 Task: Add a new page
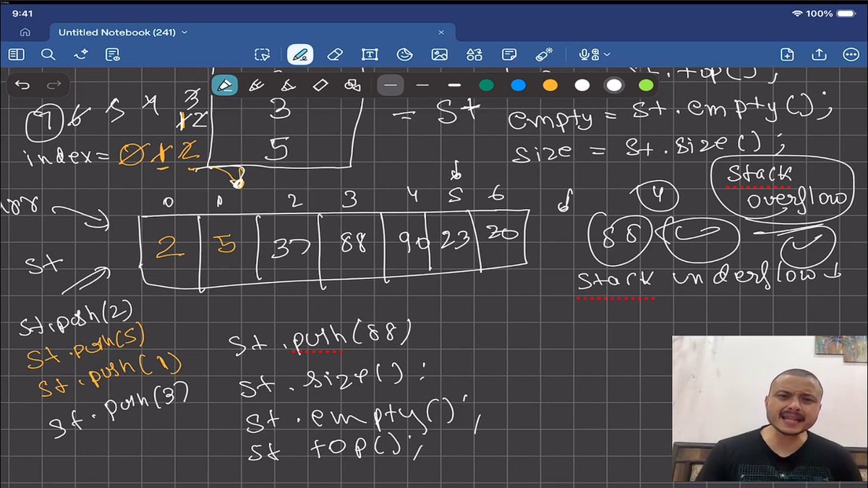tap(787, 54)
